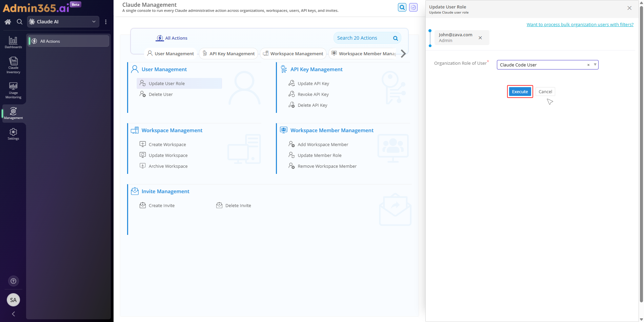The width and height of the screenshot is (644, 322).
Task: Click the task status icon in header
Action: [x=413, y=7]
